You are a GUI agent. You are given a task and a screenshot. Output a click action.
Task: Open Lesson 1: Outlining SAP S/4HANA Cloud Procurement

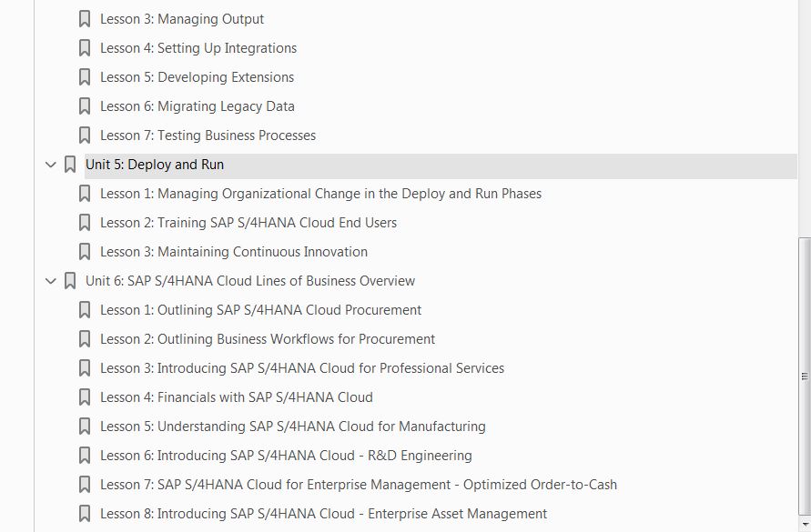click(x=260, y=310)
